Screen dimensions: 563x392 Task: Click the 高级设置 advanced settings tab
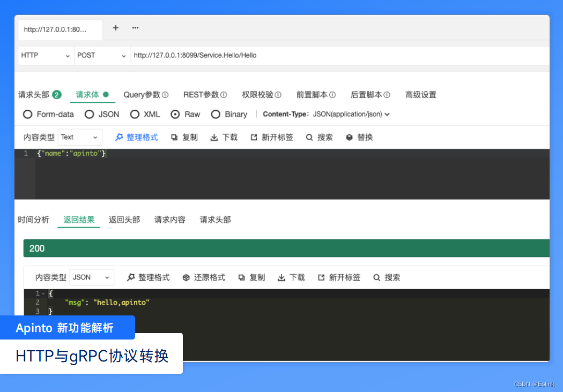click(x=420, y=95)
